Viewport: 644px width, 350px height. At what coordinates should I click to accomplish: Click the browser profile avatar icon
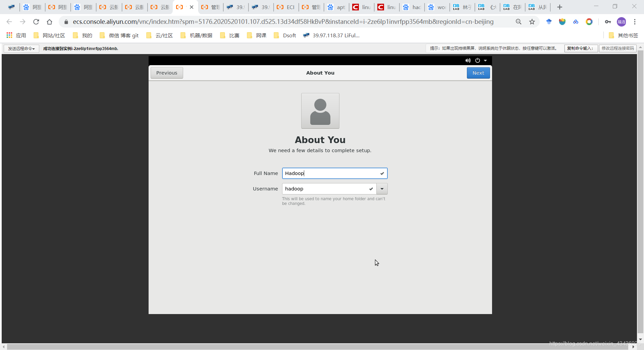coord(622,21)
